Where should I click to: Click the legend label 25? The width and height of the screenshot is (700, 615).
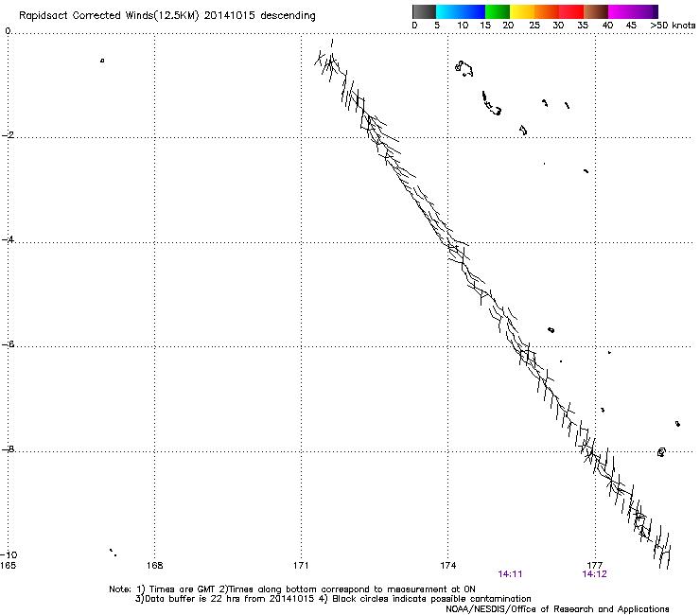click(x=534, y=26)
